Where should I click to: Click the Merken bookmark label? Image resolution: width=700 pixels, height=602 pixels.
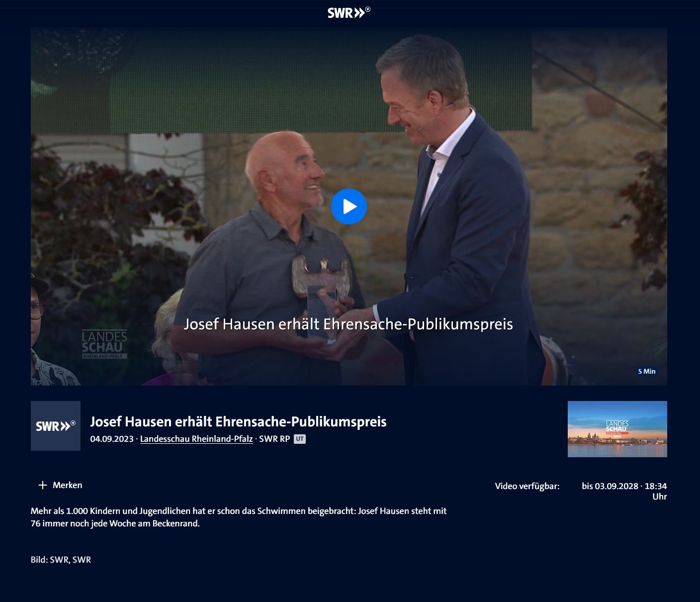68,485
